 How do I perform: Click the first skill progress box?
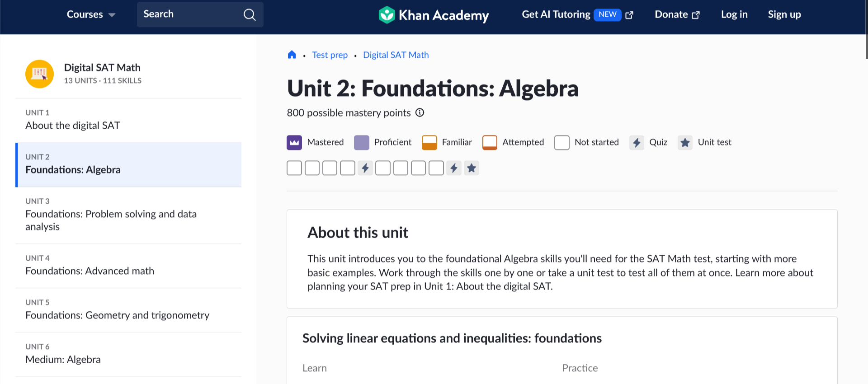pos(294,168)
